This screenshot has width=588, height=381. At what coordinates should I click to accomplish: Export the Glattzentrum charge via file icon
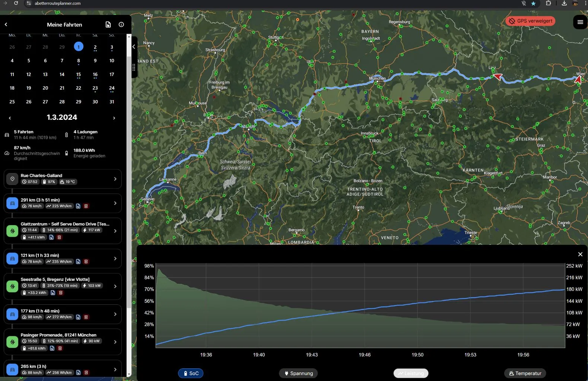pyautogui.click(x=51, y=237)
